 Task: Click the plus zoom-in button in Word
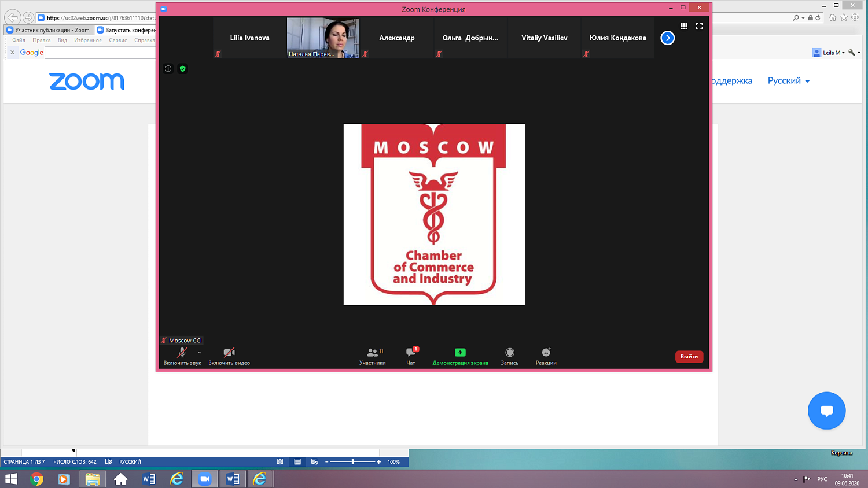click(x=378, y=462)
